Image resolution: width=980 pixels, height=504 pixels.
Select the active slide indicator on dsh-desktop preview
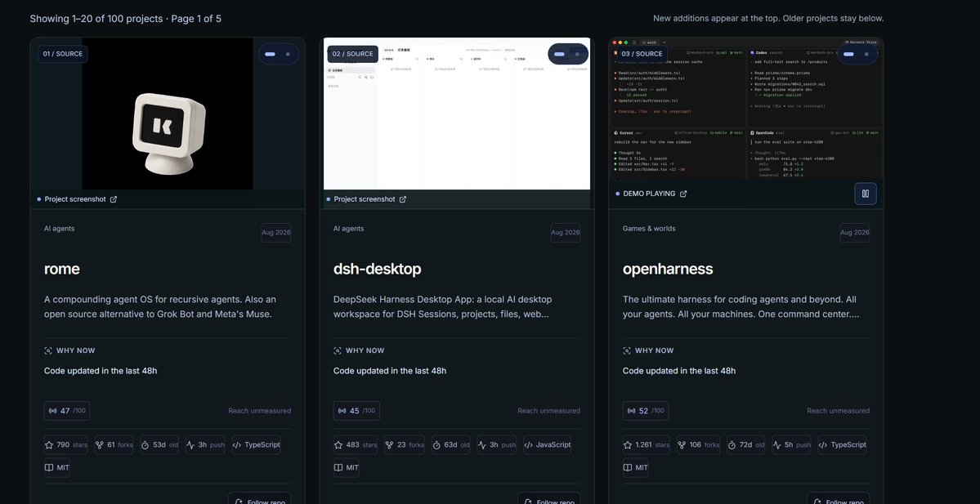(x=559, y=55)
